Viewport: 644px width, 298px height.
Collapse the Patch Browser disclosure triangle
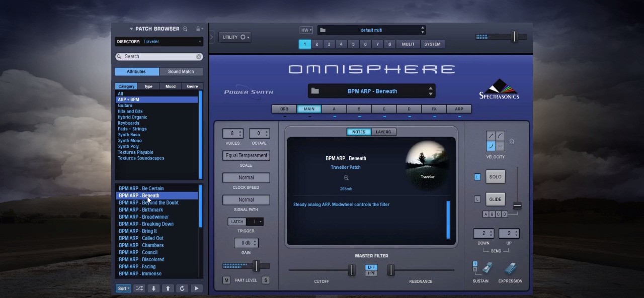(x=131, y=29)
